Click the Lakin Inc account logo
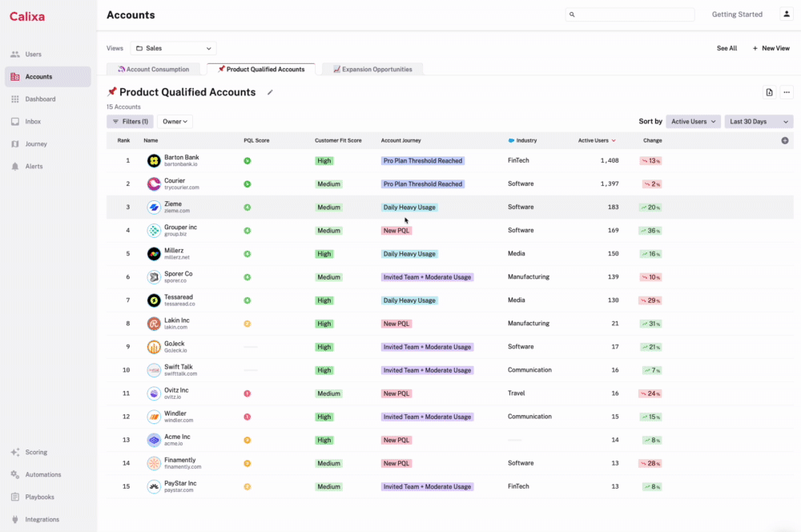The image size is (801, 532). click(x=154, y=324)
